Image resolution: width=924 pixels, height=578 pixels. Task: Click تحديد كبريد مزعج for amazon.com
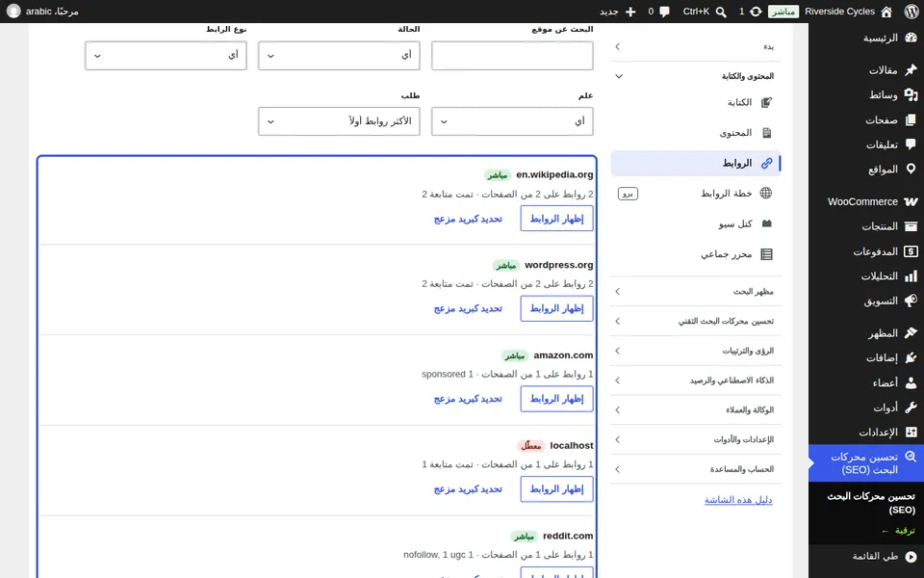pos(468,399)
